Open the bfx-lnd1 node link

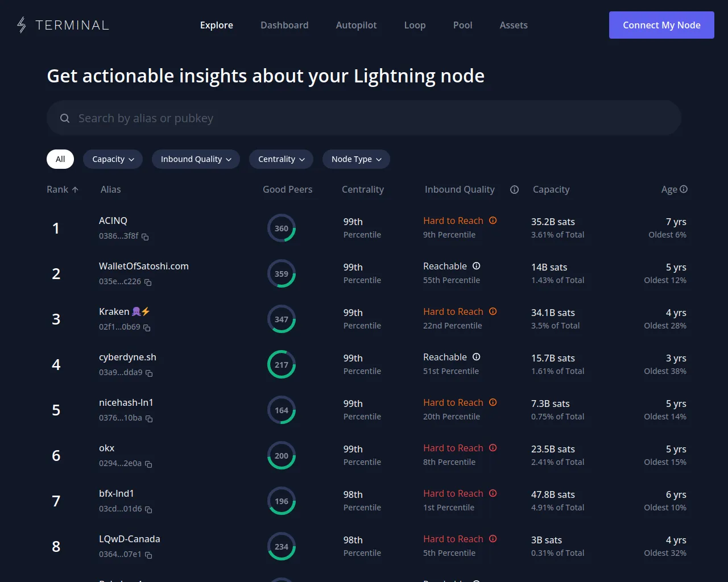click(x=117, y=493)
